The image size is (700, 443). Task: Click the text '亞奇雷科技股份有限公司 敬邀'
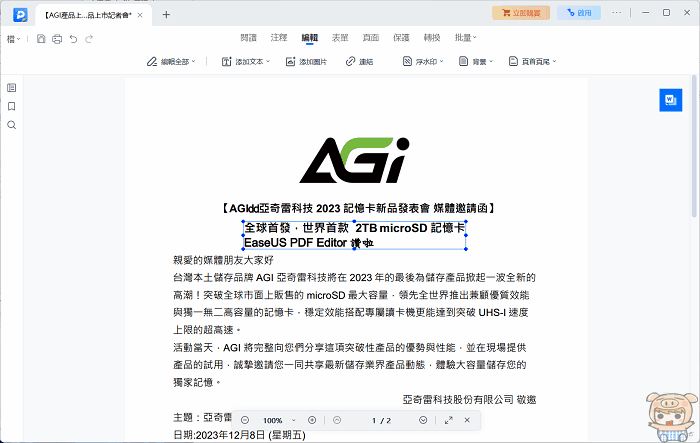(x=469, y=400)
